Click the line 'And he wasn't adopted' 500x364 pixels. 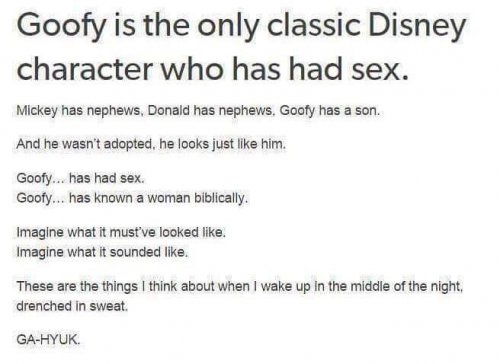click(x=85, y=144)
